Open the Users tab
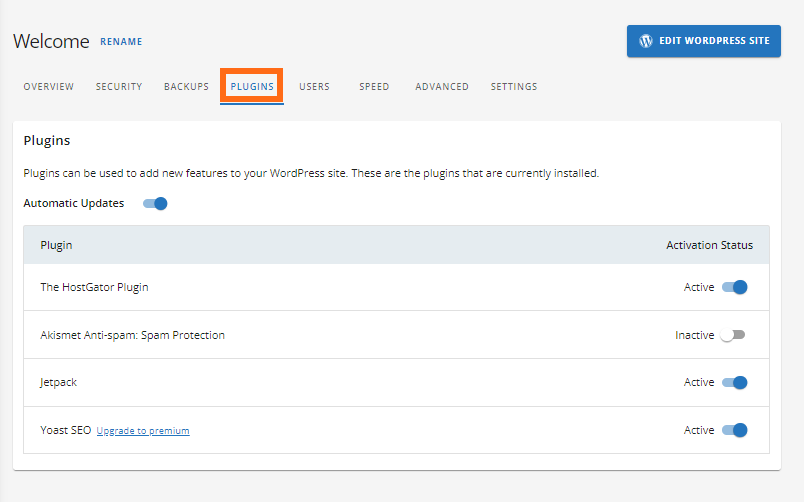 pos(314,87)
